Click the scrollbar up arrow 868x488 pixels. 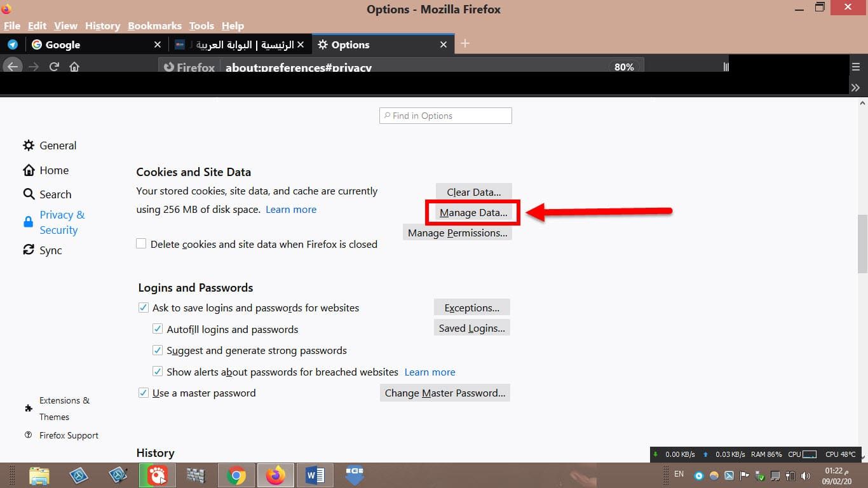pos(862,102)
